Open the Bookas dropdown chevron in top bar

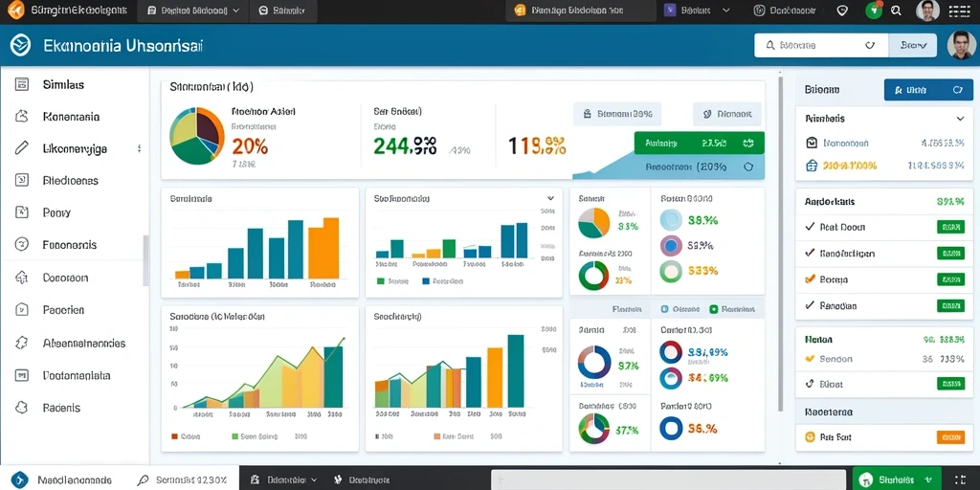pos(725,10)
